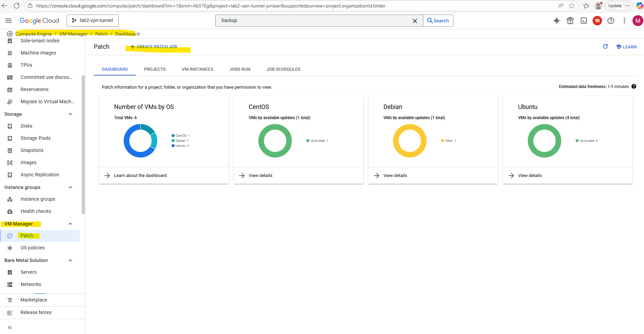Switch to the Job Schedules tab
Screen dimensions: 644x334
point(283,69)
